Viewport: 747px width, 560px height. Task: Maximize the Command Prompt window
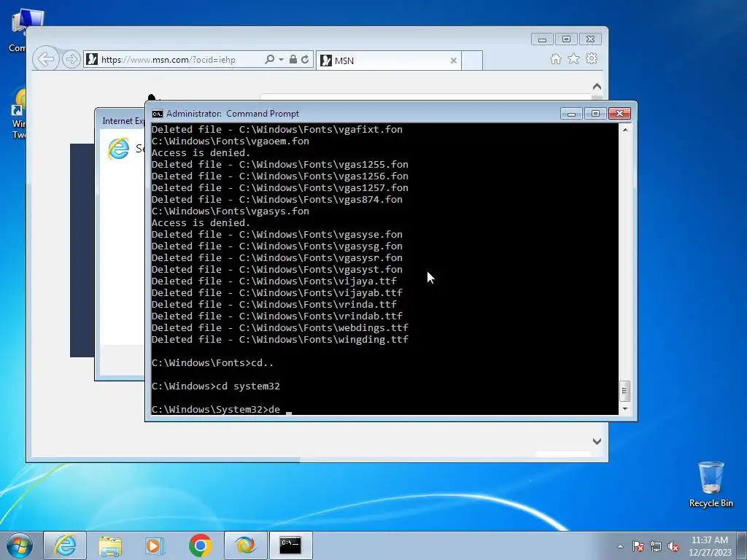click(595, 113)
